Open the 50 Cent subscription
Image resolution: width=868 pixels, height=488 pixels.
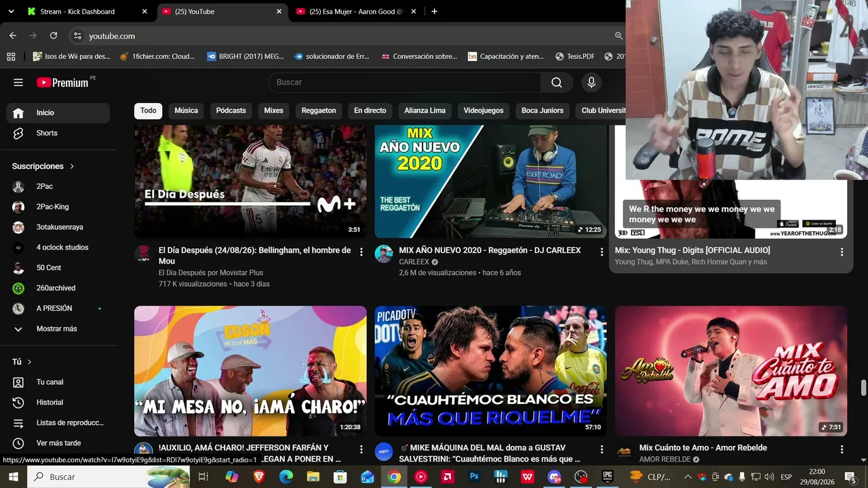coord(58,268)
